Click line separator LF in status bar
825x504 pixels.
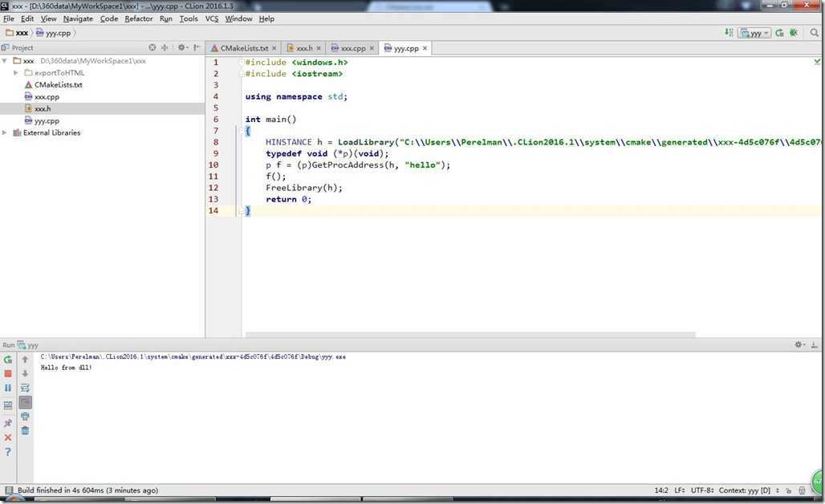click(x=679, y=490)
